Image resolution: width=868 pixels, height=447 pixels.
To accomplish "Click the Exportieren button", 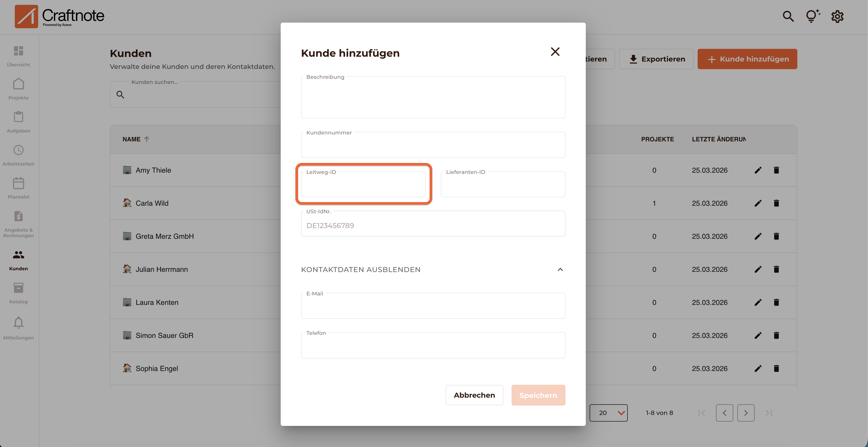I will pos(656,59).
